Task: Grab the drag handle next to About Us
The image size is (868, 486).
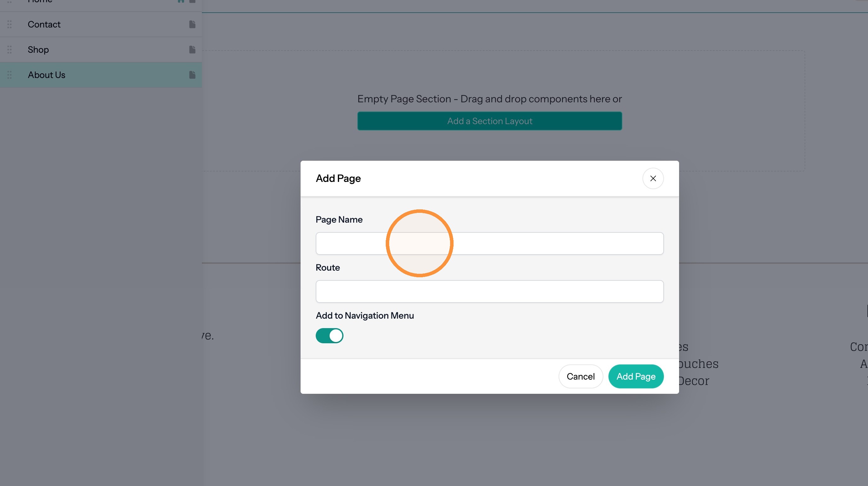Action: point(9,75)
